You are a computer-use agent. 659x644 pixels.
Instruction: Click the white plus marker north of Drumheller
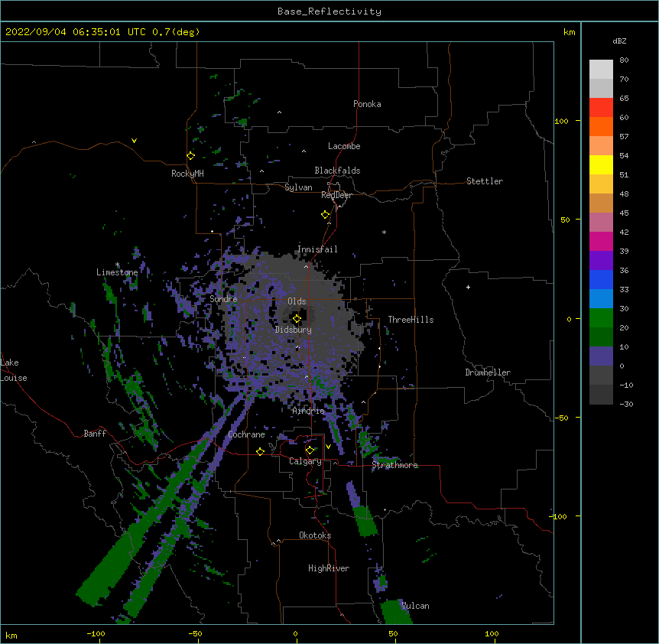pyautogui.click(x=468, y=287)
